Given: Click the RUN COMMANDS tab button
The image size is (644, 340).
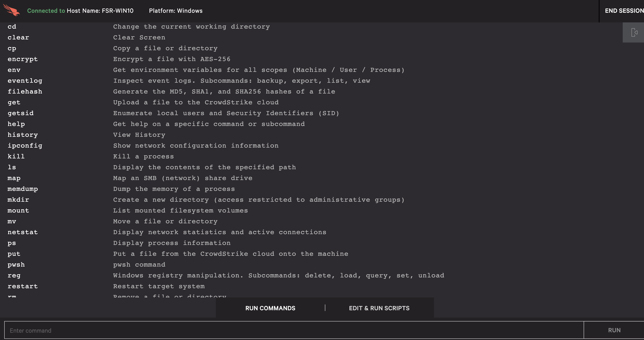Looking at the screenshot, I should [x=271, y=308].
